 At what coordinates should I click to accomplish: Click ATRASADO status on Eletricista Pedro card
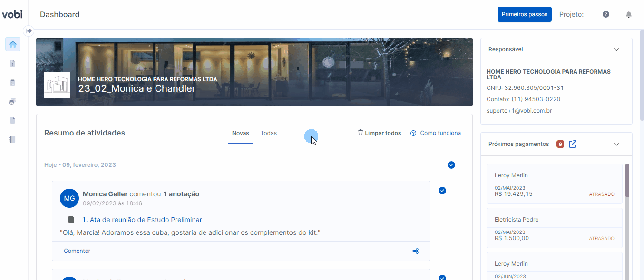(x=602, y=239)
